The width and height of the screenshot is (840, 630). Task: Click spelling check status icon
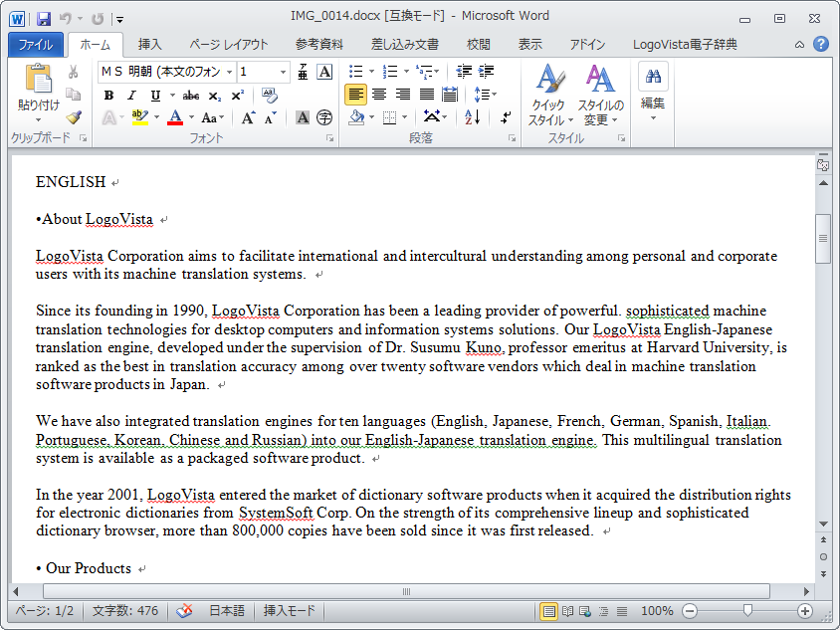[184, 611]
